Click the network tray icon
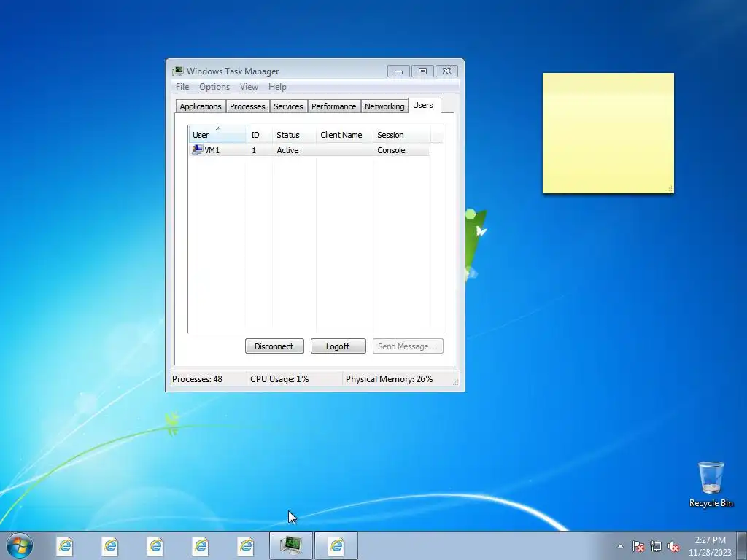 656,546
